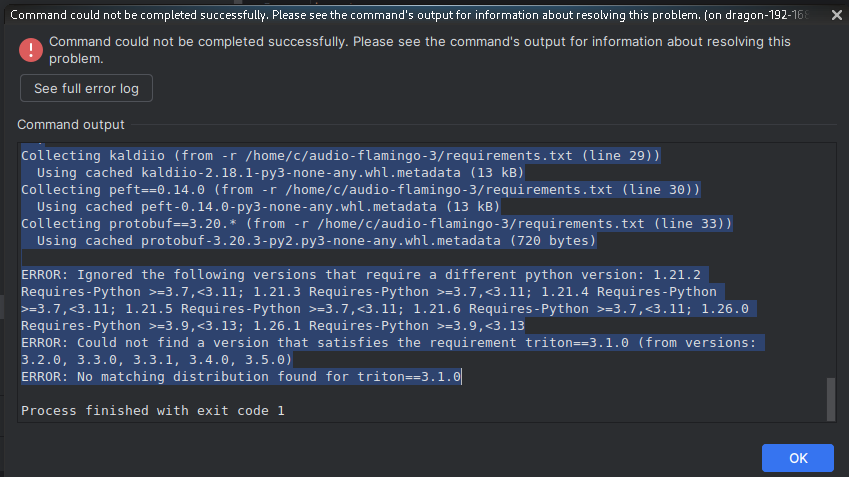Click the command output scrollbar thumb
849x477 pixels.
pyautogui.click(x=830, y=399)
